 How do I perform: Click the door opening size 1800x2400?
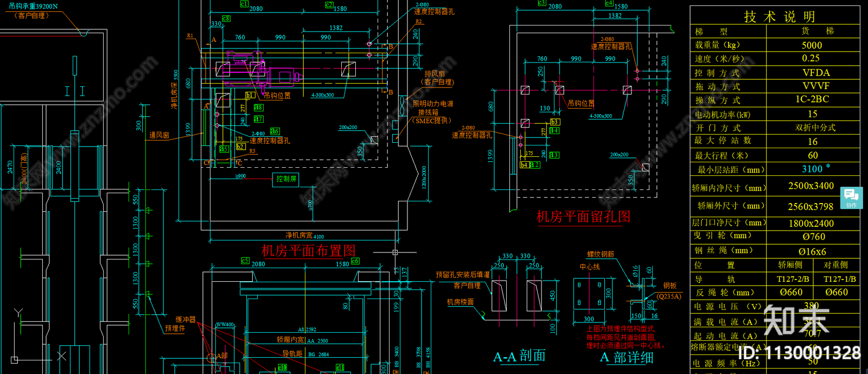(x=811, y=223)
